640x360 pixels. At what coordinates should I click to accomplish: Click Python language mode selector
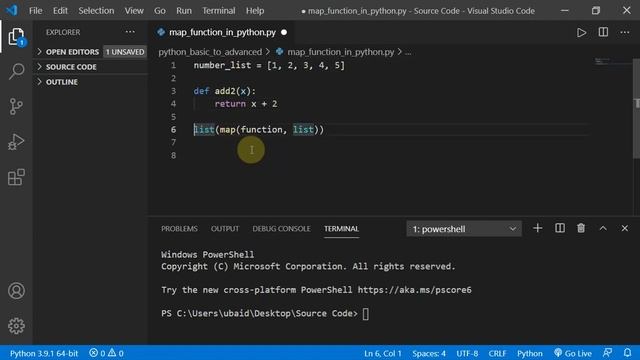click(530, 353)
